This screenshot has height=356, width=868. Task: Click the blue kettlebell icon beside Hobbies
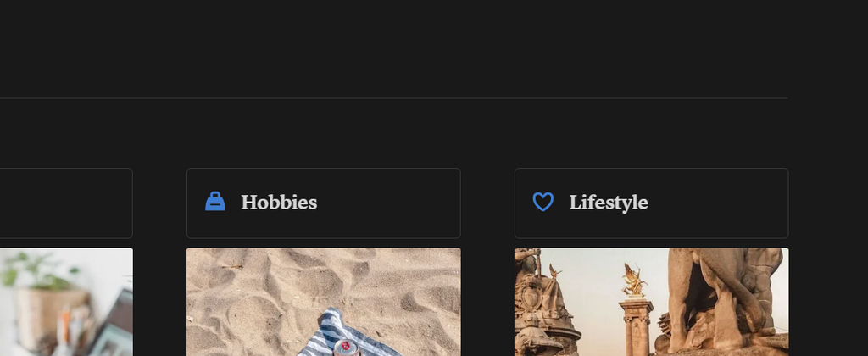tap(215, 202)
